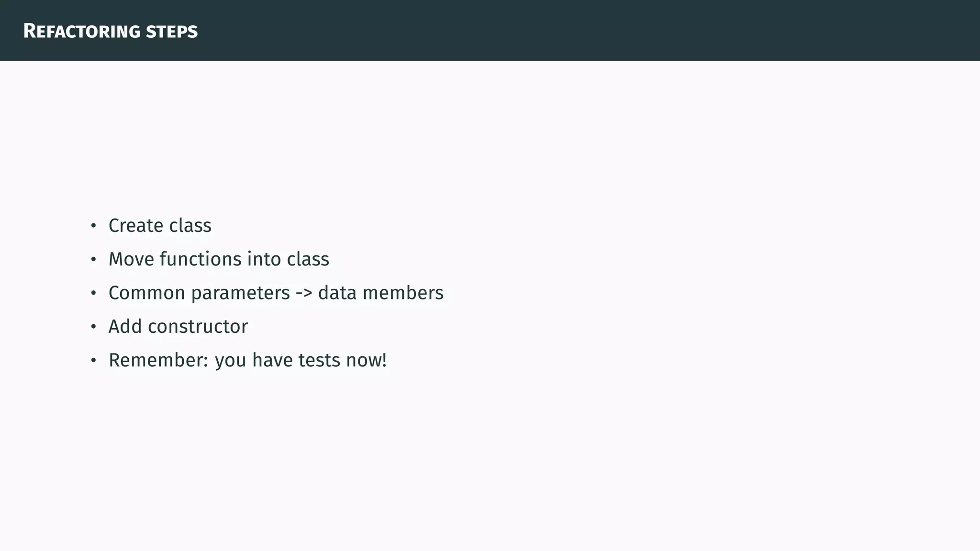The height and width of the screenshot is (551, 980).
Task: Select the 'Add constructor' bullet text
Action: coord(178,327)
